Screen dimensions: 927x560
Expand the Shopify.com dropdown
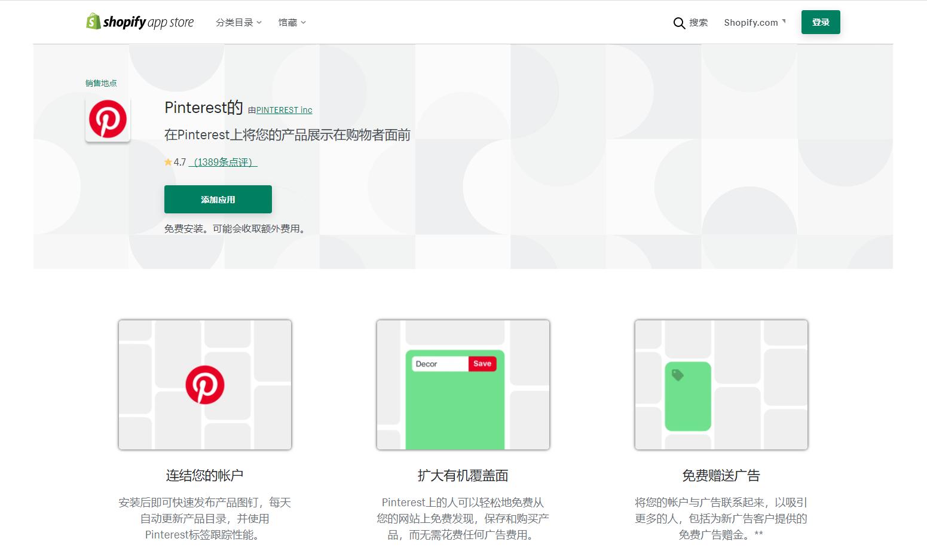click(x=754, y=22)
